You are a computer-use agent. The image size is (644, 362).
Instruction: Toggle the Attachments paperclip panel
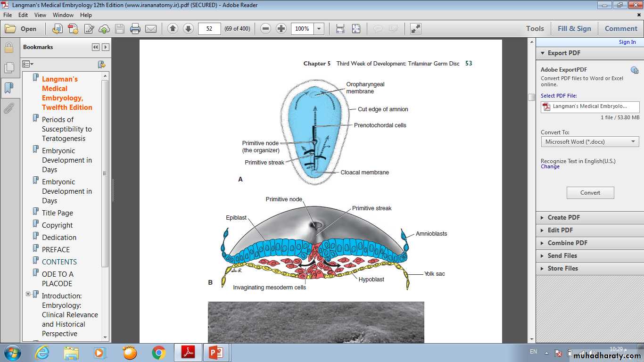tap(8, 108)
